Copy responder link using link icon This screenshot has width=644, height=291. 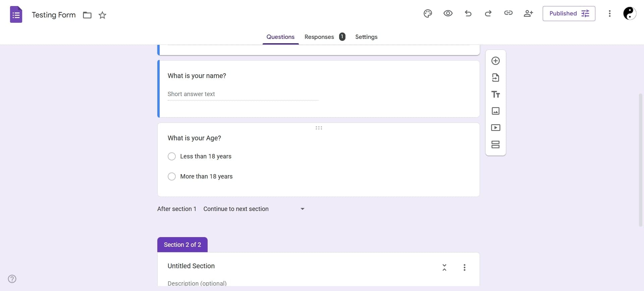coord(508,13)
